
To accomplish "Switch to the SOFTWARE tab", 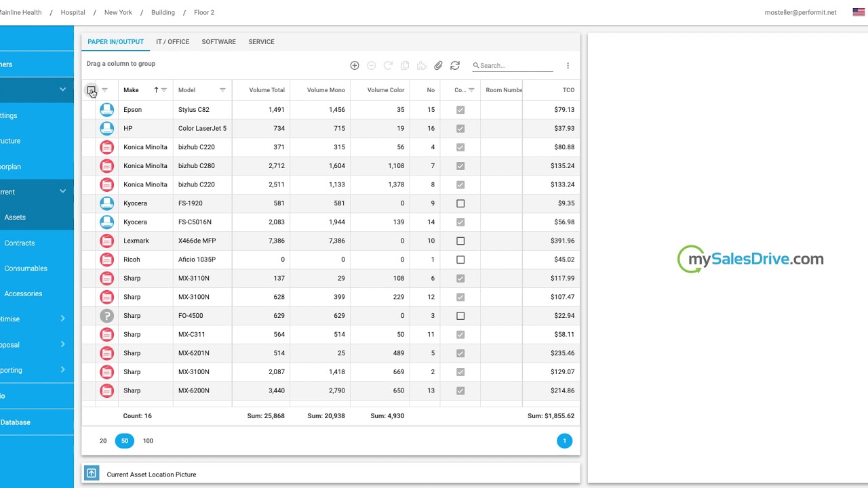I will tap(218, 42).
